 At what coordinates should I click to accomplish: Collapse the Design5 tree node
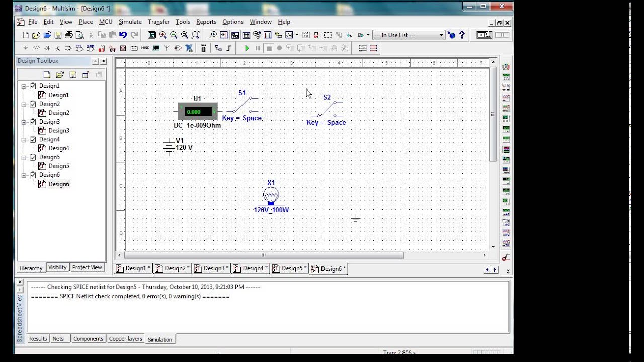click(x=24, y=157)
